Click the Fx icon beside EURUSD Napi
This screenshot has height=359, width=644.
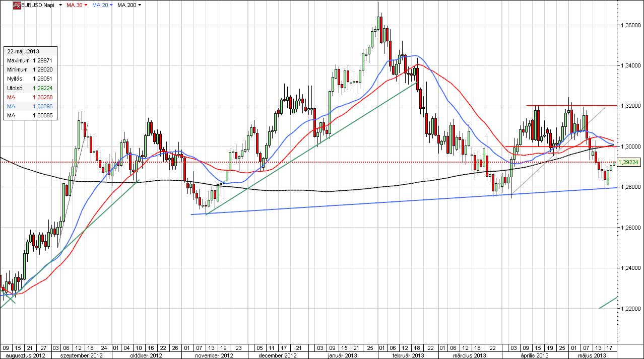point(17,5)
